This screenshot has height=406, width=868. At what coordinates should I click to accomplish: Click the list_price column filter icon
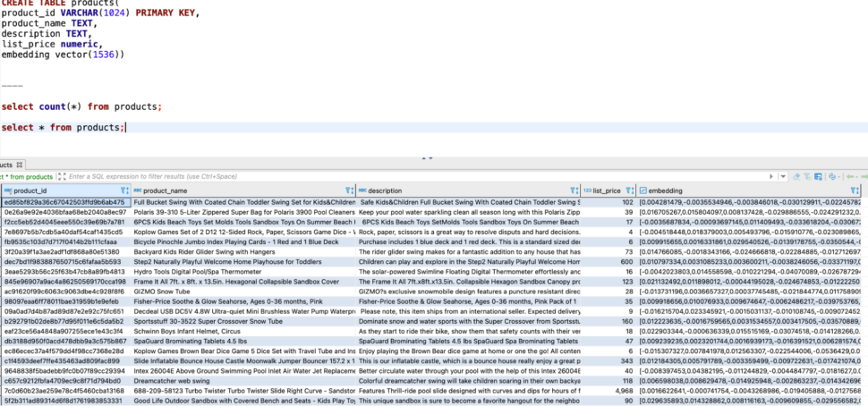[x=627, y=190]
